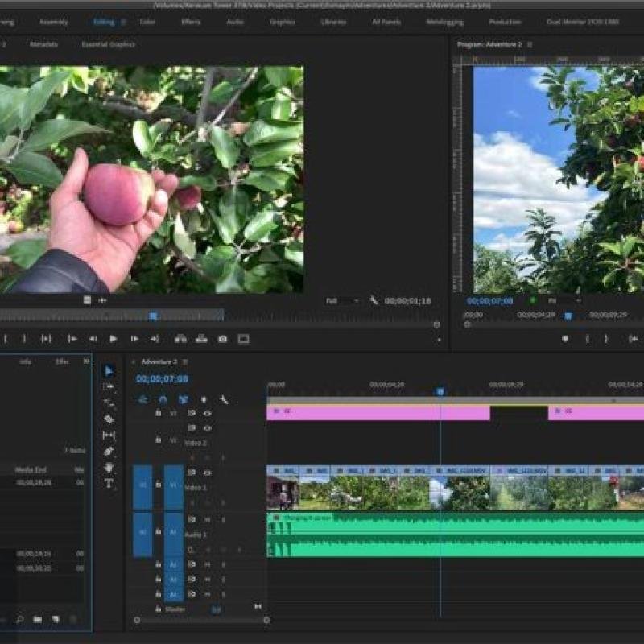
Task: Select the Slip tool
Action: 109,435
